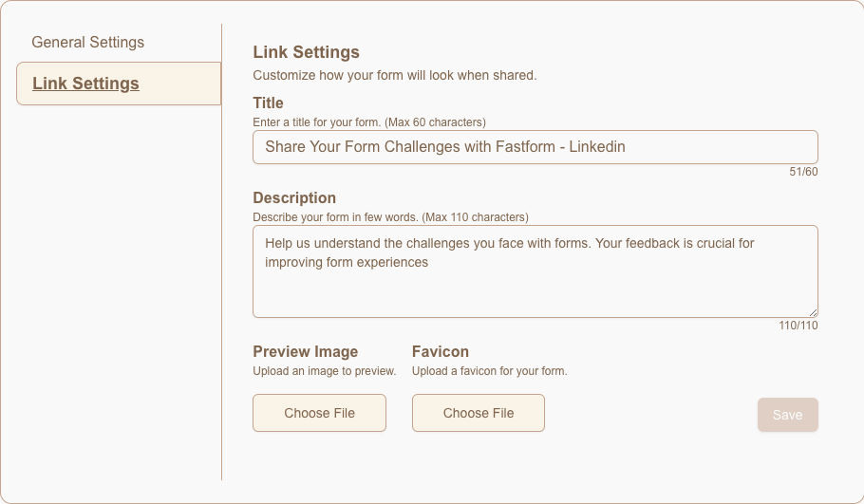The image size is (864, 504).
Task: Click the Link Settings section heading
Action: [x=306, y=52]
